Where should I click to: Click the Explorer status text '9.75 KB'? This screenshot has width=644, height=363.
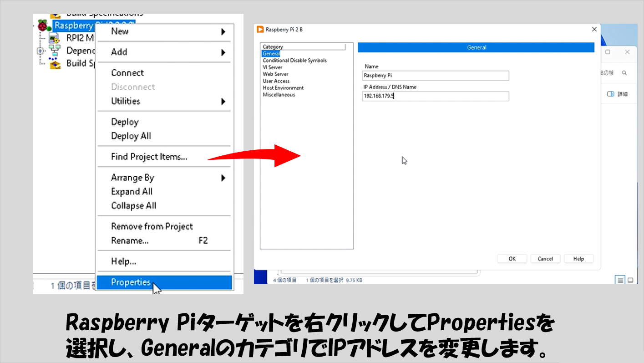point(354,281)
